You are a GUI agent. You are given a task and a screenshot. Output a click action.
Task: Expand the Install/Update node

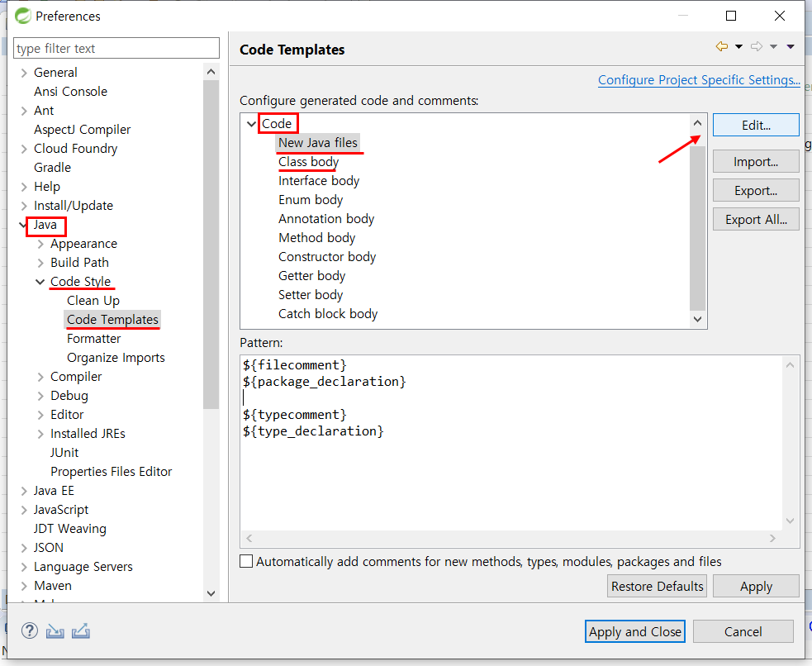tap(24, 206)
